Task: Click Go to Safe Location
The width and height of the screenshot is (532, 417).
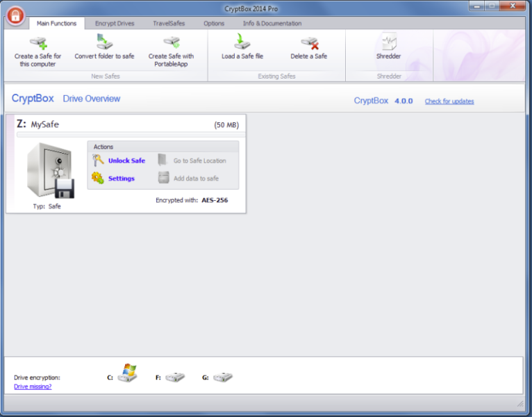Action: (199, 161)
